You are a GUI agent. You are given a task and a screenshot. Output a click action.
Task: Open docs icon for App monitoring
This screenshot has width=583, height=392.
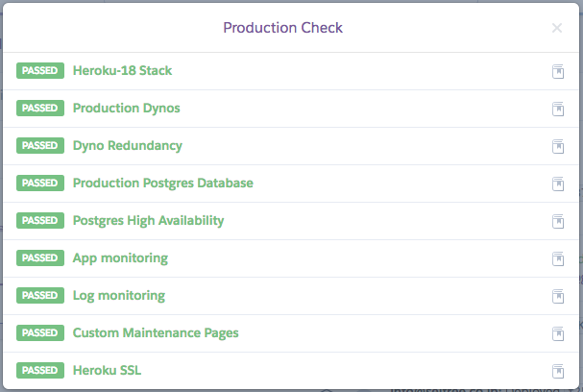point(558,258)
